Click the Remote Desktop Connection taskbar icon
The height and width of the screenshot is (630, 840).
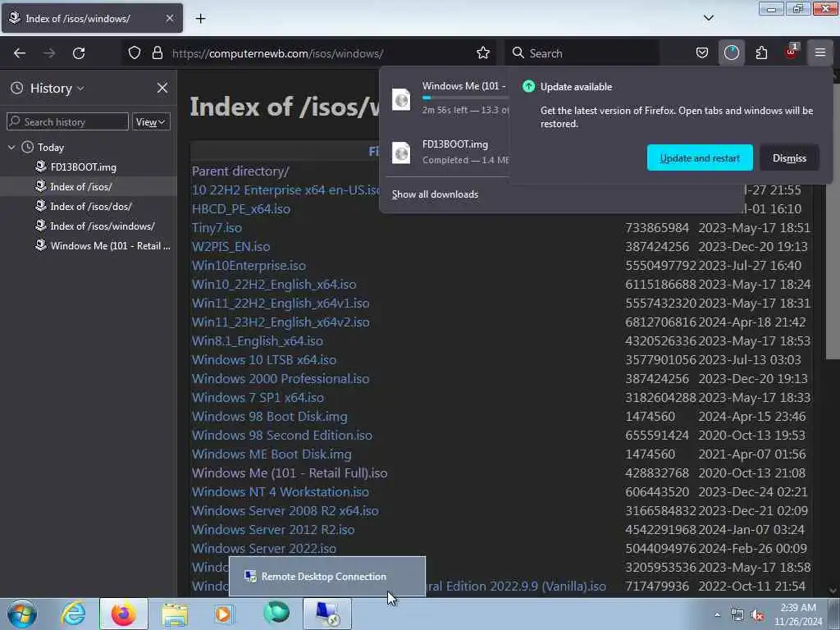(x=327, y=614)
